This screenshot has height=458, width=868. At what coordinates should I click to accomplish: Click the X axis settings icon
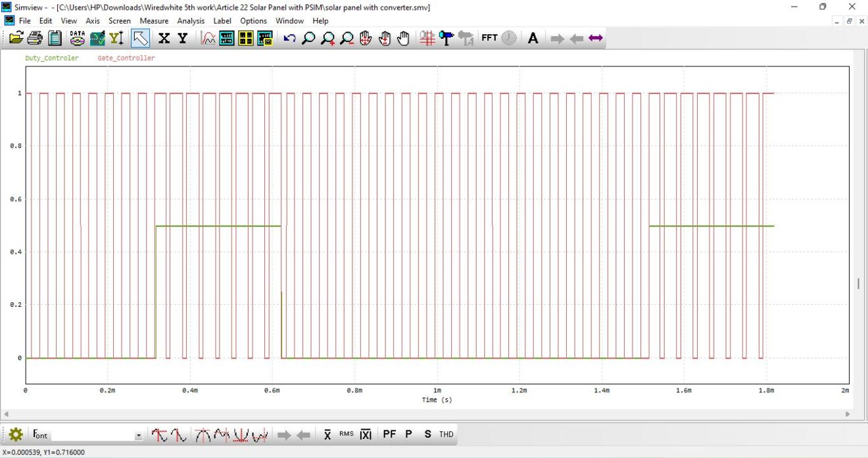tap(163, 37)
